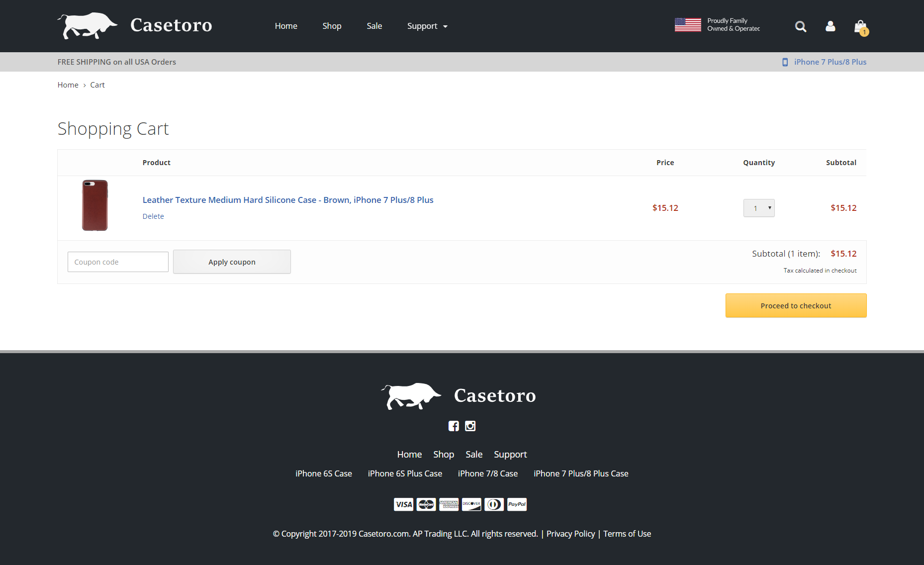Image resolution: width=924 pixels, height=565 pixels.
Task: Click the brown leather case thumbnail
Action: tap(94, 205)
